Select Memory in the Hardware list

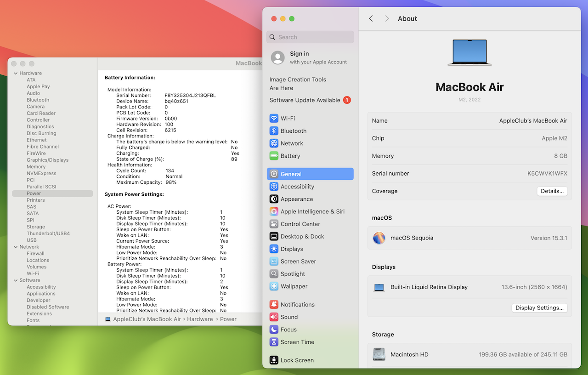coord(36,167)
